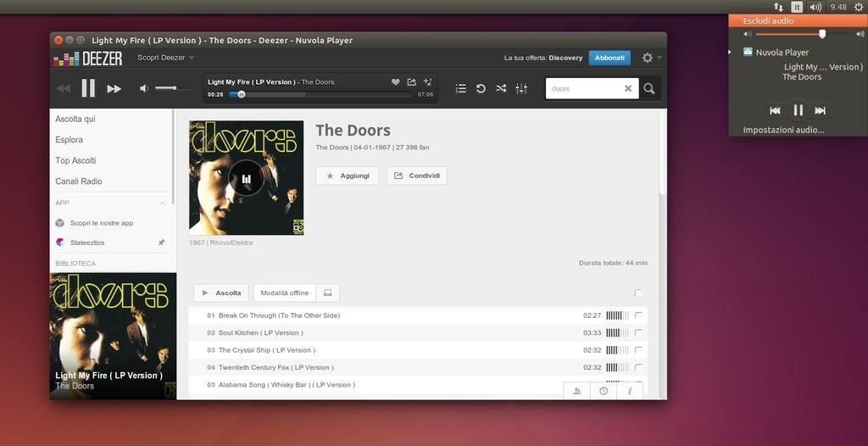
Task: Open Ascolta qui in sidebar
Action: click(75, 119)
